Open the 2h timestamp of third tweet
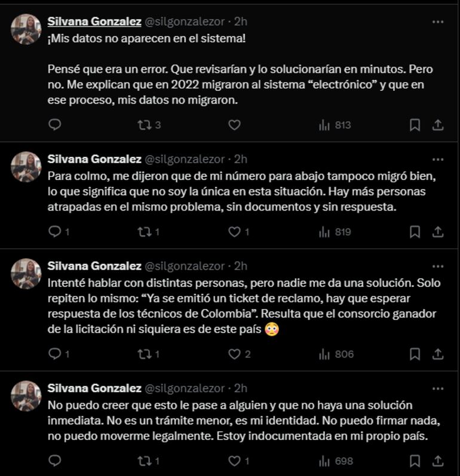Image resolution: width=460 pixels, height=476 pixels. click(241, 266)
